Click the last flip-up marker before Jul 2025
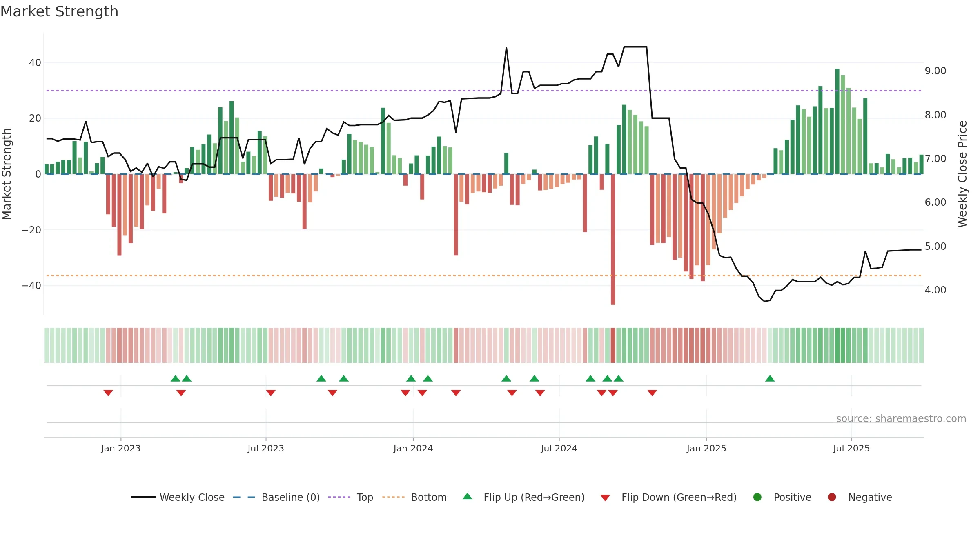Screen dimensions: 980x551 pyautogui.click(x=770, y=378)
